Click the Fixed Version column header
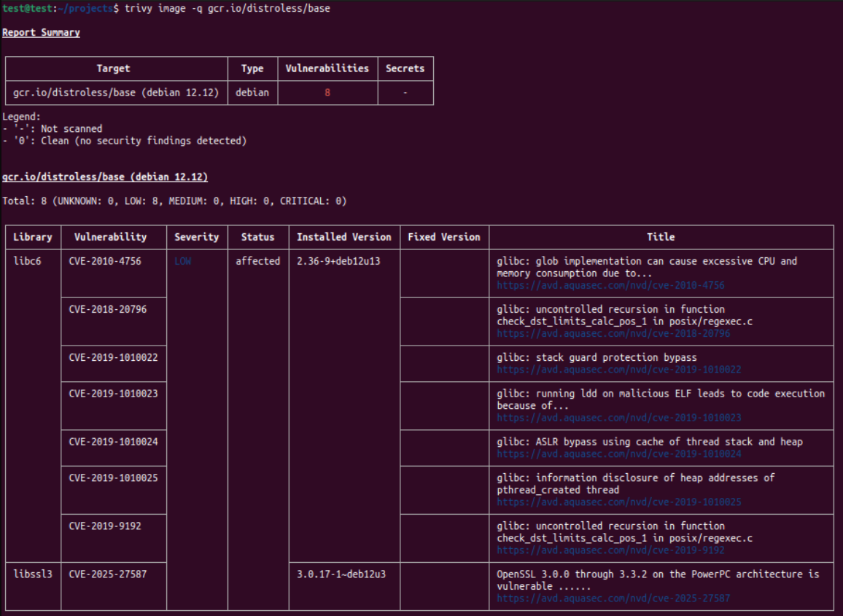Screen dimensions: 843x616 [444, 237]
